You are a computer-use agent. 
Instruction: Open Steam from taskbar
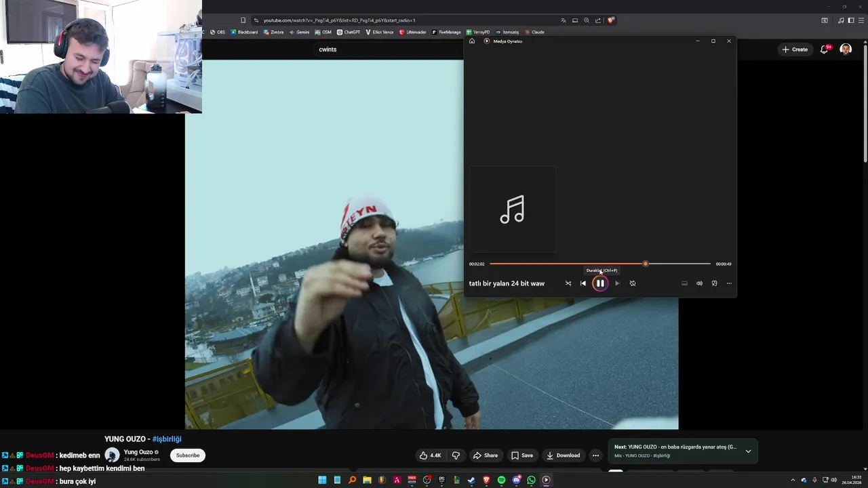[471, 480]
